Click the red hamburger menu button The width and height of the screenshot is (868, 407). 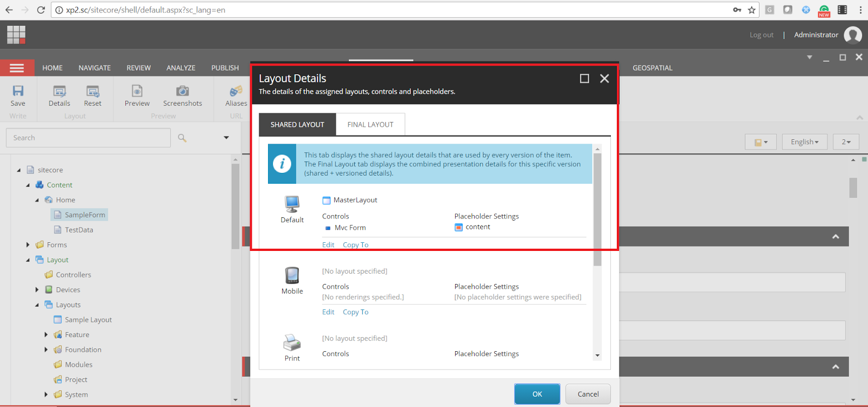(x=17, y=68)
